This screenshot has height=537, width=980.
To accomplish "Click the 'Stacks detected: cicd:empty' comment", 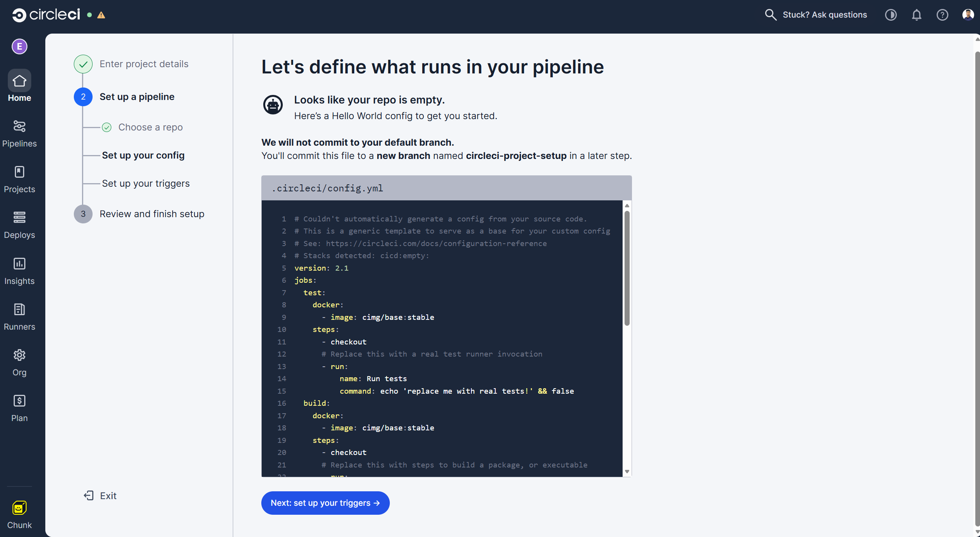I will click(361, 255).
